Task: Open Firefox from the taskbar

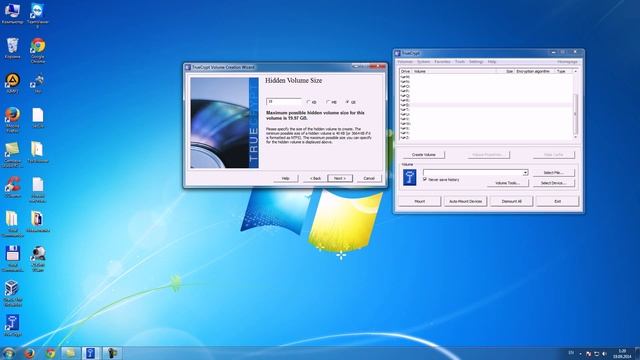Action: coord(29,353)
